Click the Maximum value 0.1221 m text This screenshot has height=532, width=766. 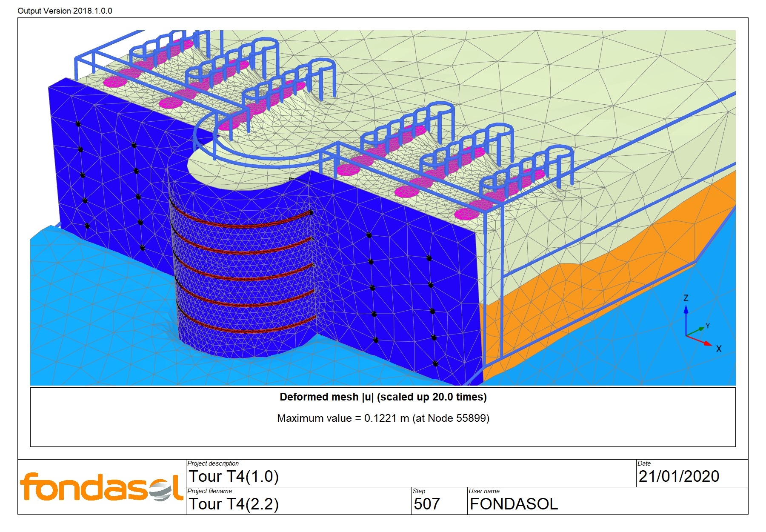click(x=383, y=418)
